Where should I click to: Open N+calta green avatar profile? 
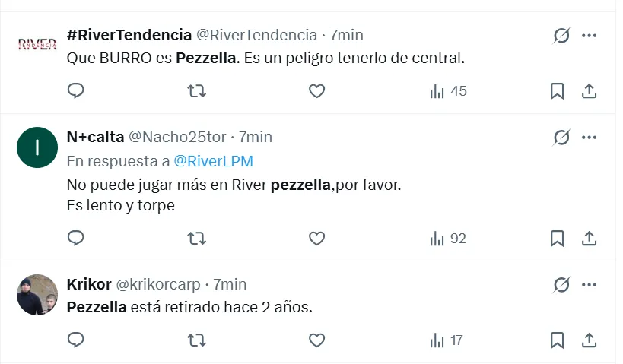click(x=37, y=147)
